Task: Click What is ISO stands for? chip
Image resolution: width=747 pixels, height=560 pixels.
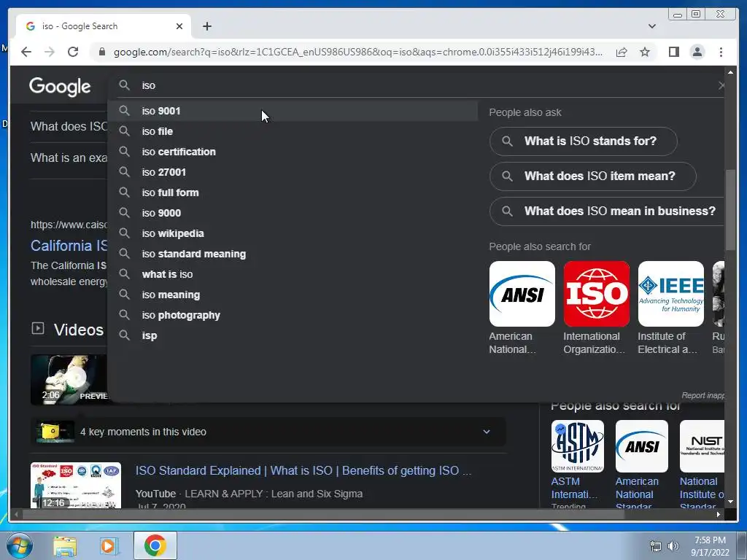Action: [x=583, y=141]
